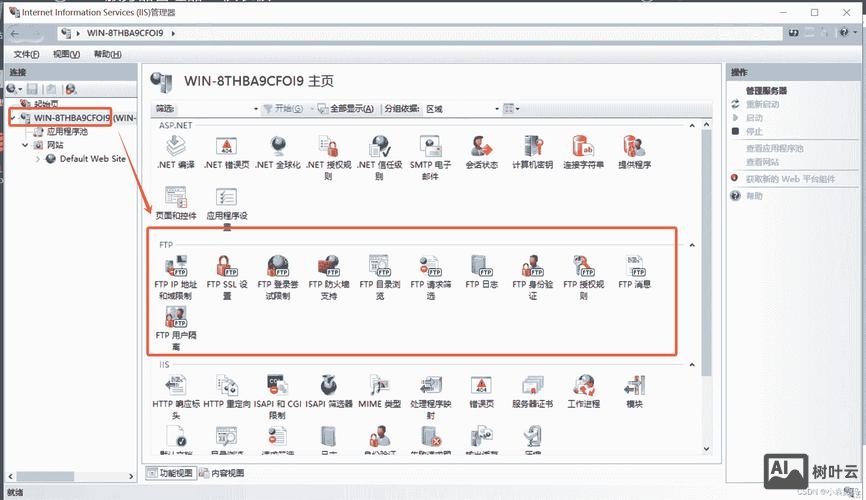Open FTP 登录尝试限制 feature
Viewport: 866px width, 500px height.
(278, 277)
